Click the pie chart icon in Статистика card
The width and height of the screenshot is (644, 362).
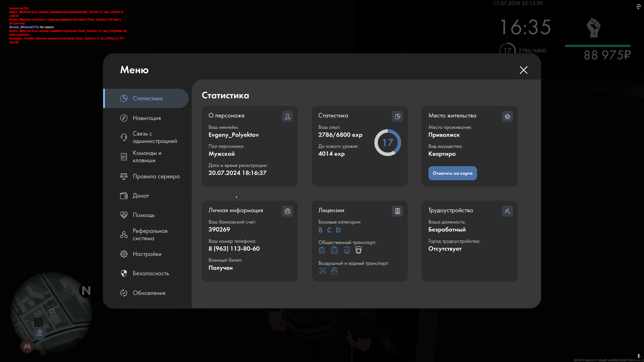click(397, 116)
